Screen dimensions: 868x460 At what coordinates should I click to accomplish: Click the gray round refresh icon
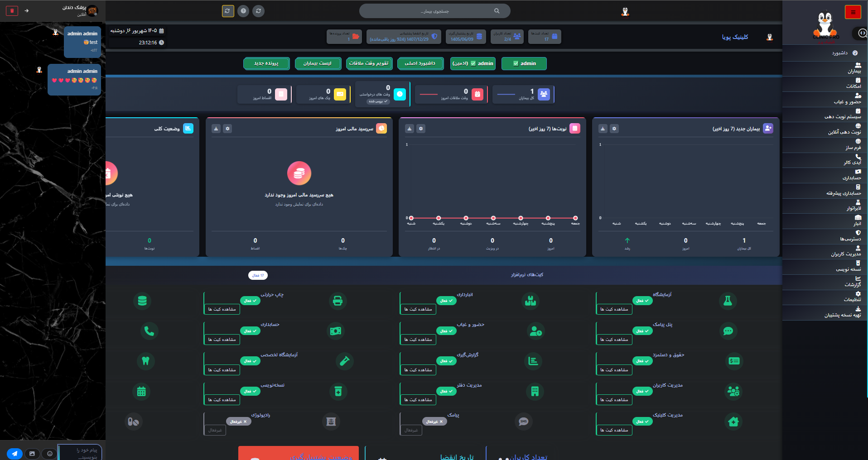coord(258,11)
